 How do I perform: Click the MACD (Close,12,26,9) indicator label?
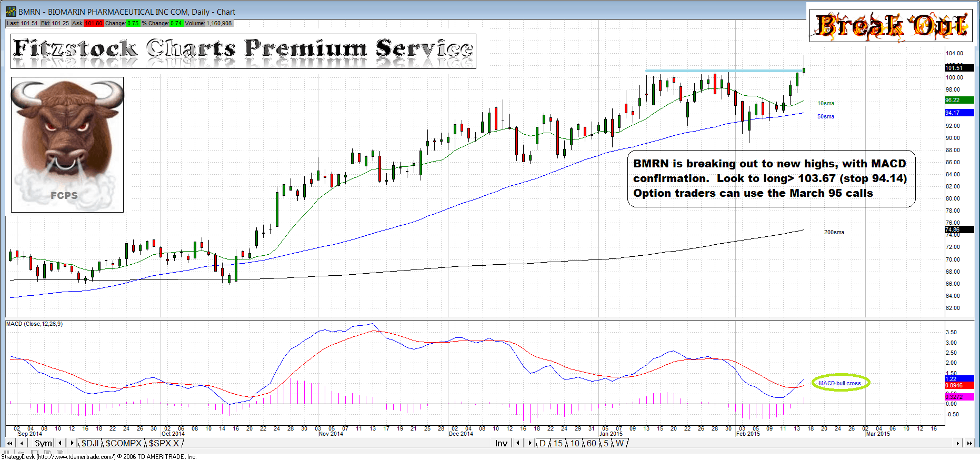[x=35, y=324]
